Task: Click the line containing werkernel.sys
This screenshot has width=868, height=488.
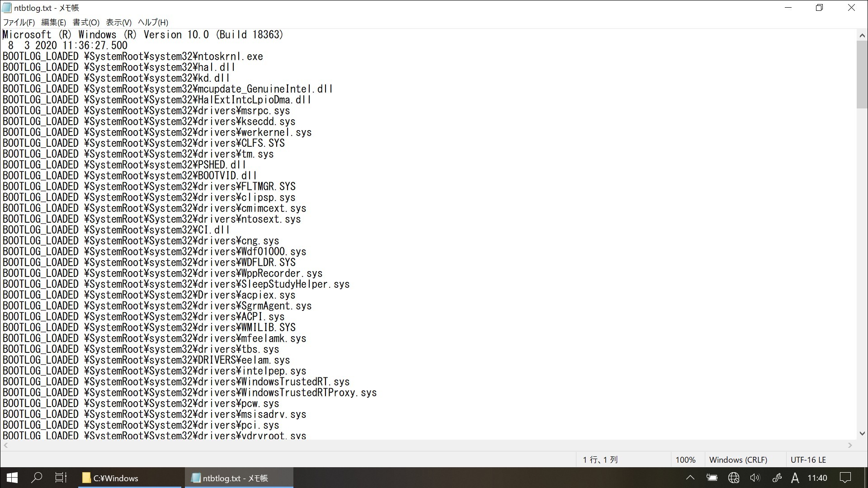Action: [x=157, y=132]
